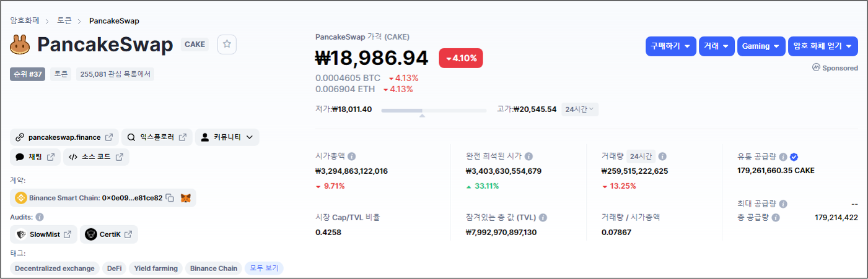
Task: Click 모두 보기 to show all tags
Action: coord(264,268)
